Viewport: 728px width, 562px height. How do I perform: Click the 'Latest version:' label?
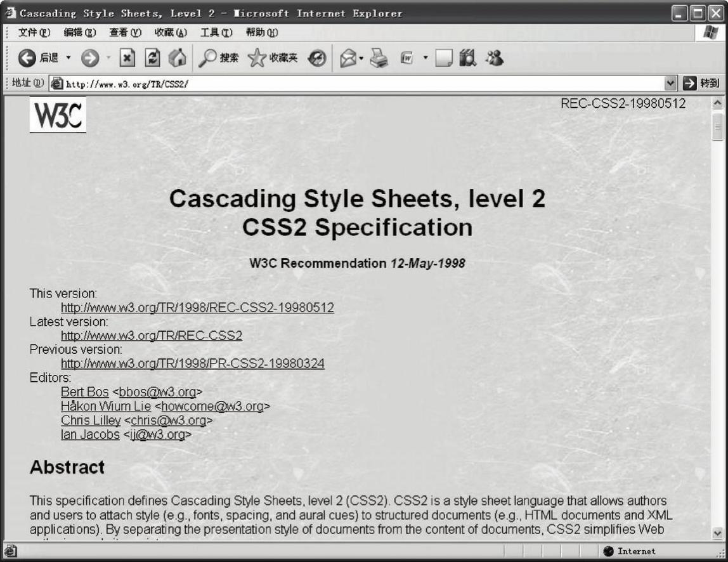coord(68,322)
